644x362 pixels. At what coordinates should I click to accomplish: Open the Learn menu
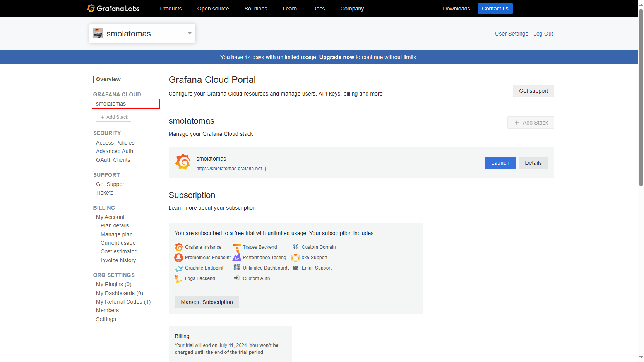click(x=290, y=9)
